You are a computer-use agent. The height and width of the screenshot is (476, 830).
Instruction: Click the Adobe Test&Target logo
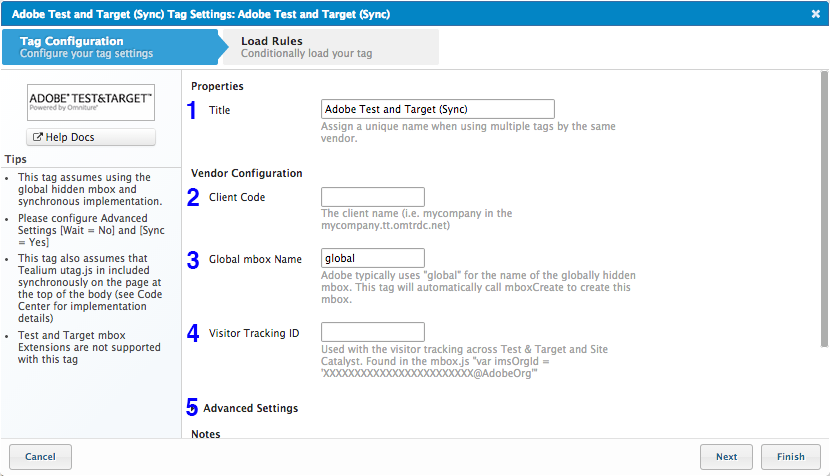point(91,101)
